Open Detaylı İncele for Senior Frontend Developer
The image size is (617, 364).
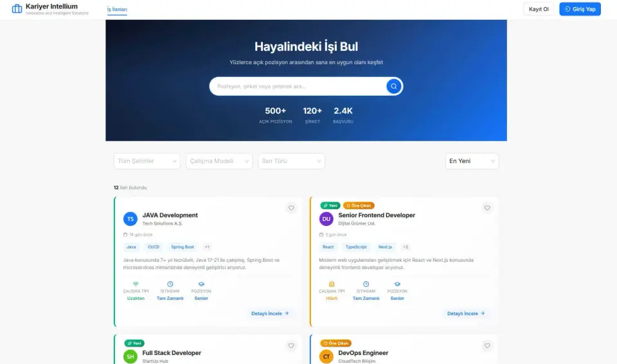point(466,313)
